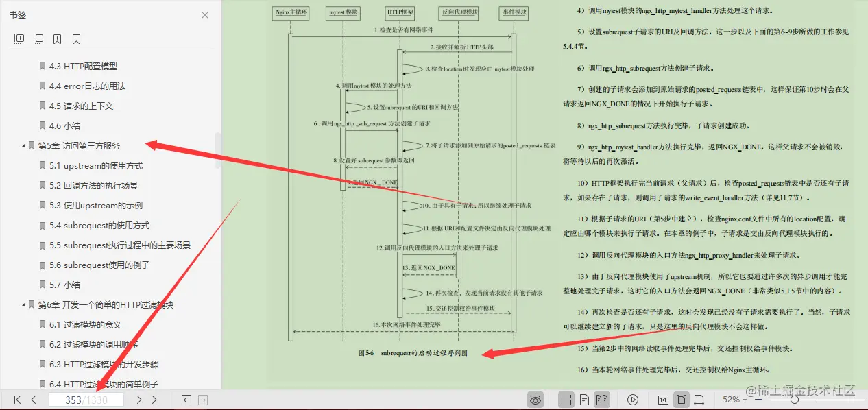Toggle continuous scrolling mode
Image resolution: width=868 pixels, height=410 pixels.
pyautogui.click(x=566, y=400)
